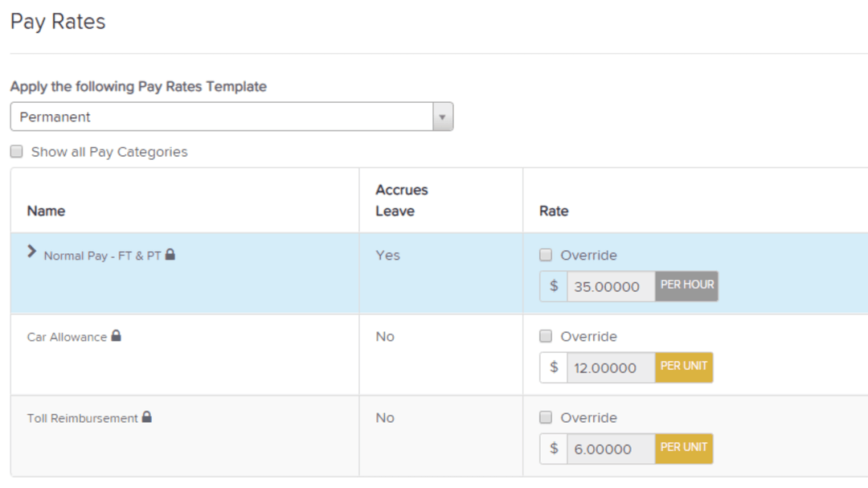Click the 6.00000 rate input field
Viewport: 868px width, 488px height.
tap(610, 449)
